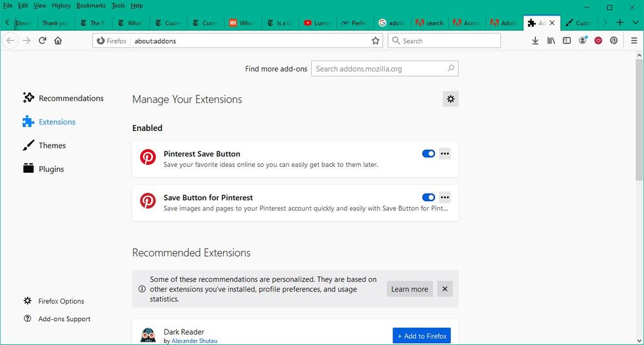Image resolution: width=644 pixels, height=345 pixels.
Task: Click the Dark Reader extension icon
Action: (x=148, y=335)
